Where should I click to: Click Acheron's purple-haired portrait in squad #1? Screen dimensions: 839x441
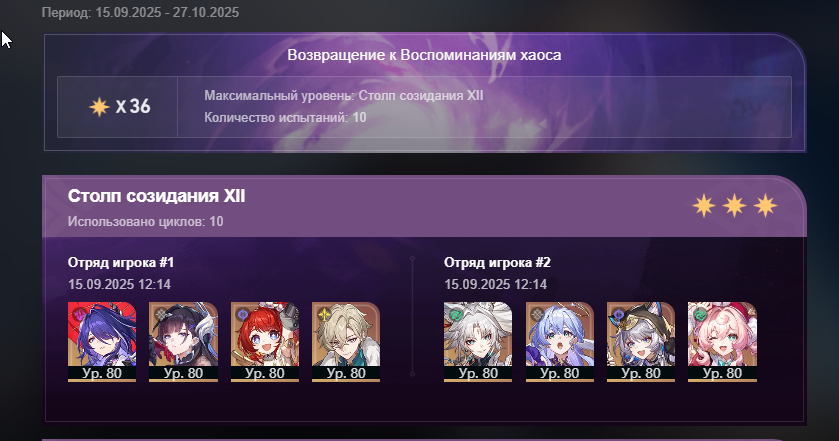pyautogui.click(x=102, y=341)
